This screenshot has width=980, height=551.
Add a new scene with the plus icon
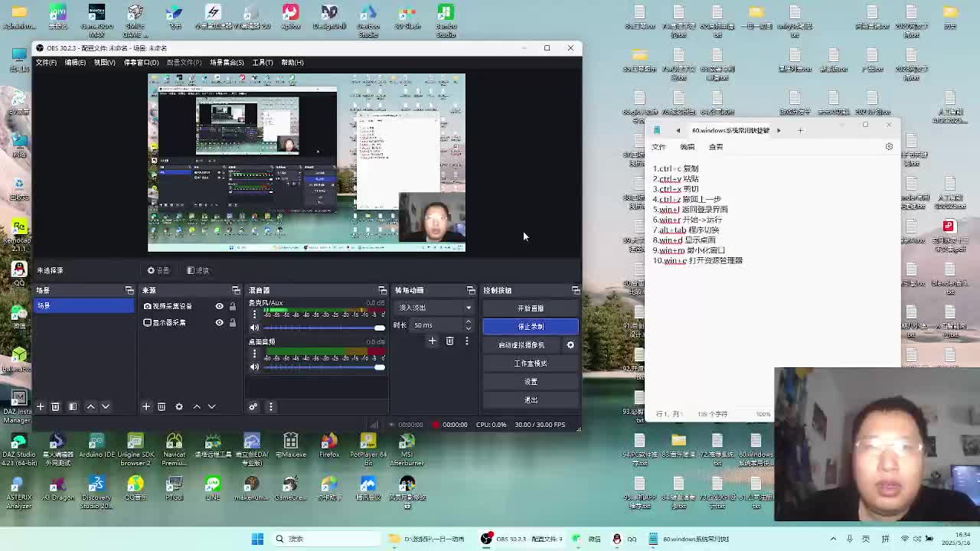point(41,406)
